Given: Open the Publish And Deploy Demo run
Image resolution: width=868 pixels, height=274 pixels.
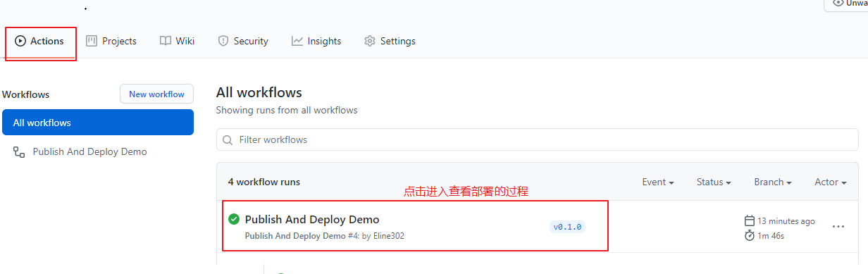Looking at the screenshot, I should (312, 220).
